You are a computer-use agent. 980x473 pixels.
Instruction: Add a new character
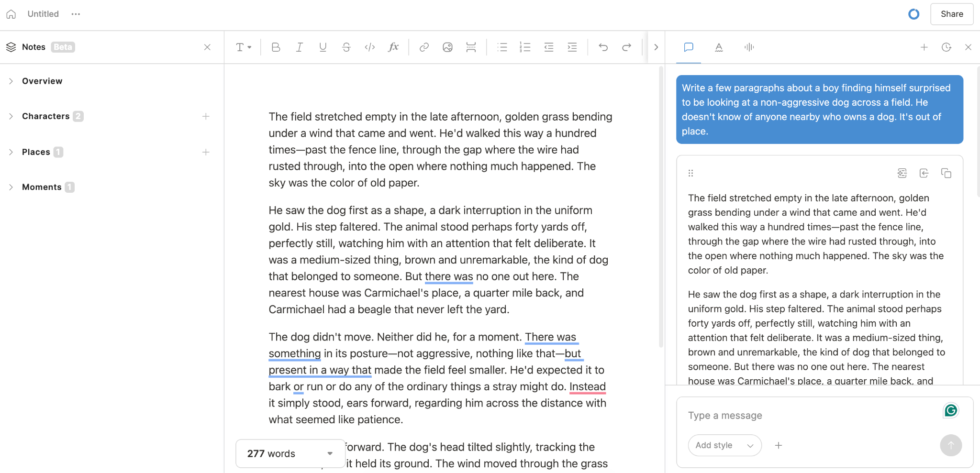click(x=206, y=116)
